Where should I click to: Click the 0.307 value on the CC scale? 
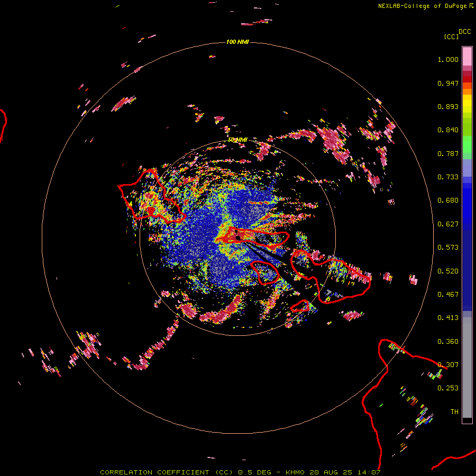tap(448, 365)
